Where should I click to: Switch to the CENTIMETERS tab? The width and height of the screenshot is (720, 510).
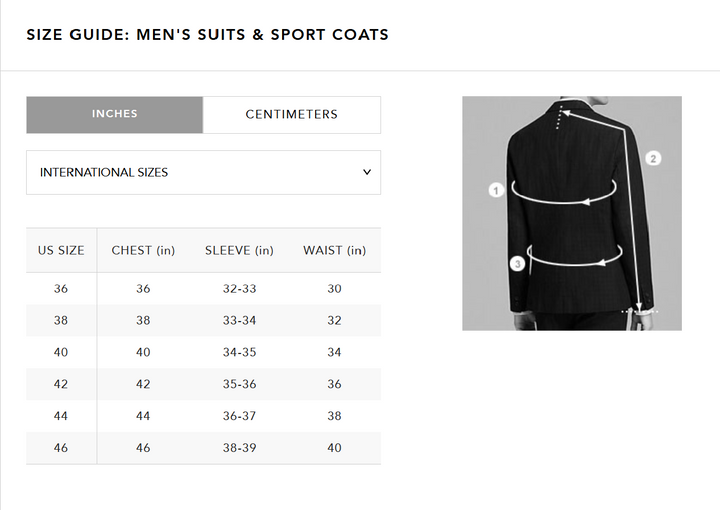(292, 114)
